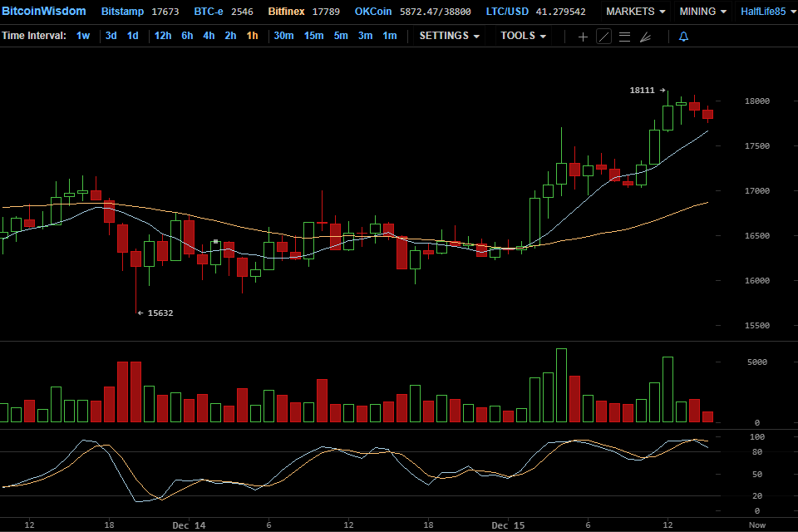Pick the fan lines drawing tool
Viewport: 798px width, 532px height.
click(x=644, y=37)
